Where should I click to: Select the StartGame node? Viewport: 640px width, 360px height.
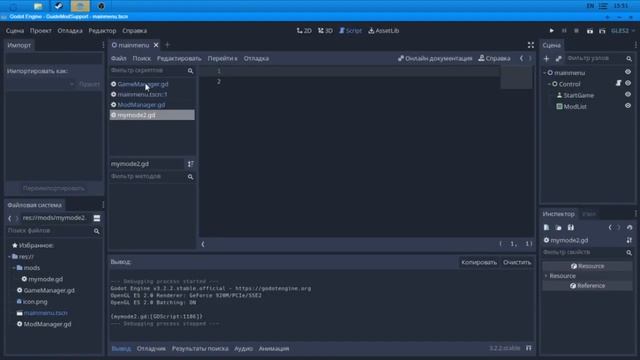point(579,96)
